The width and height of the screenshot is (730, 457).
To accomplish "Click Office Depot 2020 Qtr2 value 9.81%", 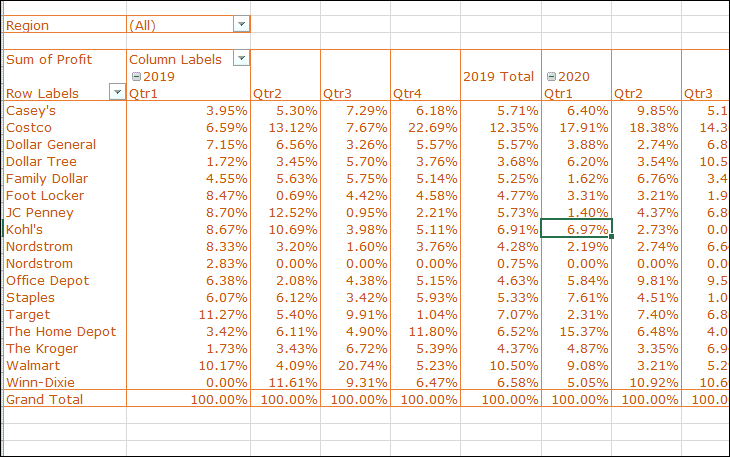I will pos(646,281).
